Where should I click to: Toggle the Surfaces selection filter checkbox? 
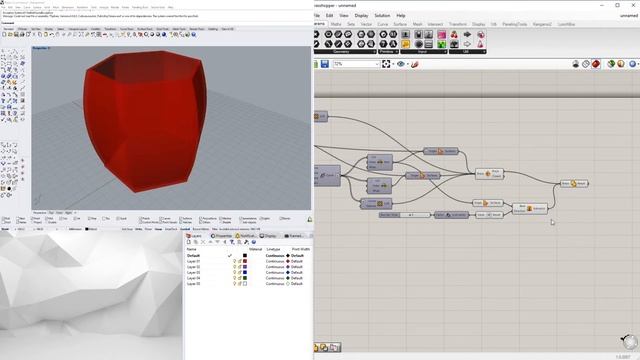[x=181, y=218]
